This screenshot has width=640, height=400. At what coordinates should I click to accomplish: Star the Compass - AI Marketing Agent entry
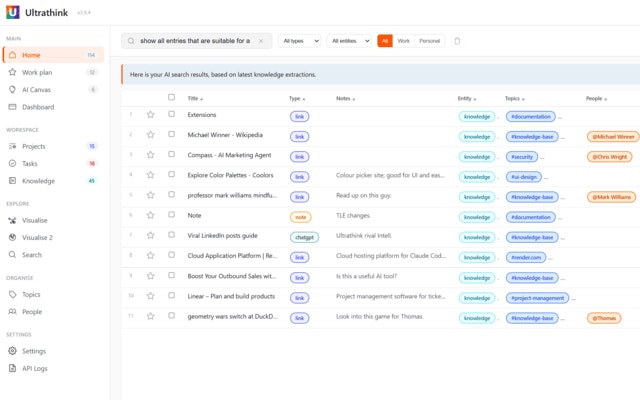click(x=151, y=155)
